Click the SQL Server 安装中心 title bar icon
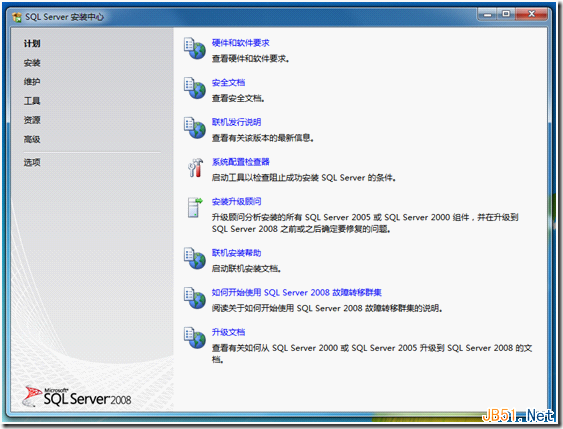The width and height of the screenshot is (563, 429). tap(17, 17)
